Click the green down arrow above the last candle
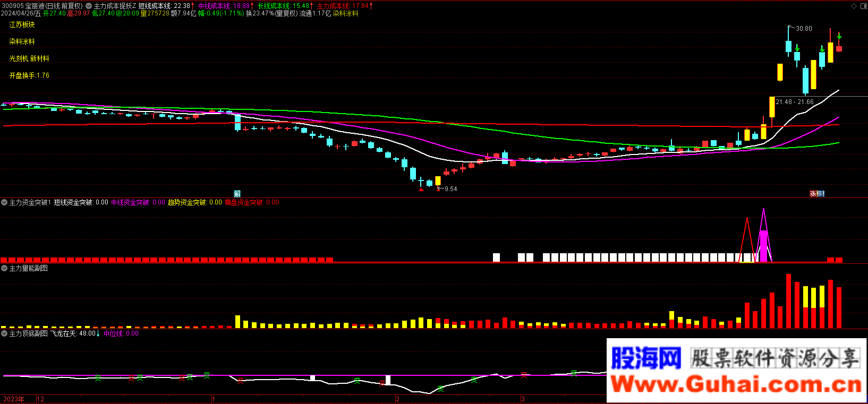This screenshot has width=868, height=404. 839,36
